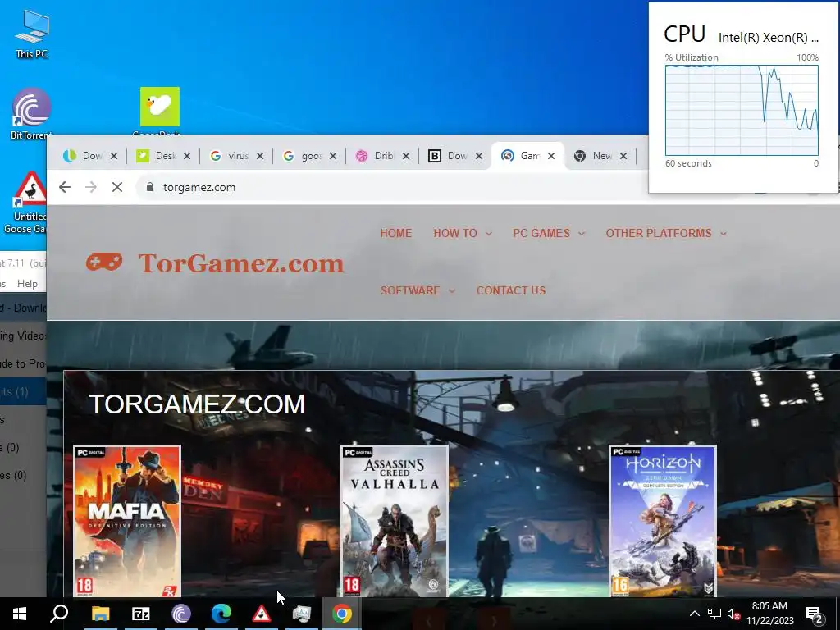Open the Windows Start menu
Image resolution: width=840 pixels, height=630 pixels.
(20, 614)
